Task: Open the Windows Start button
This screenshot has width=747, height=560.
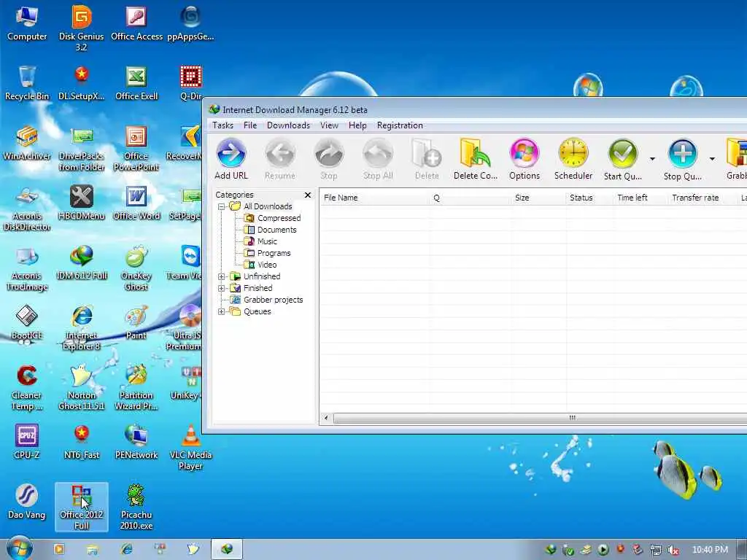Action: pos(20,548)
